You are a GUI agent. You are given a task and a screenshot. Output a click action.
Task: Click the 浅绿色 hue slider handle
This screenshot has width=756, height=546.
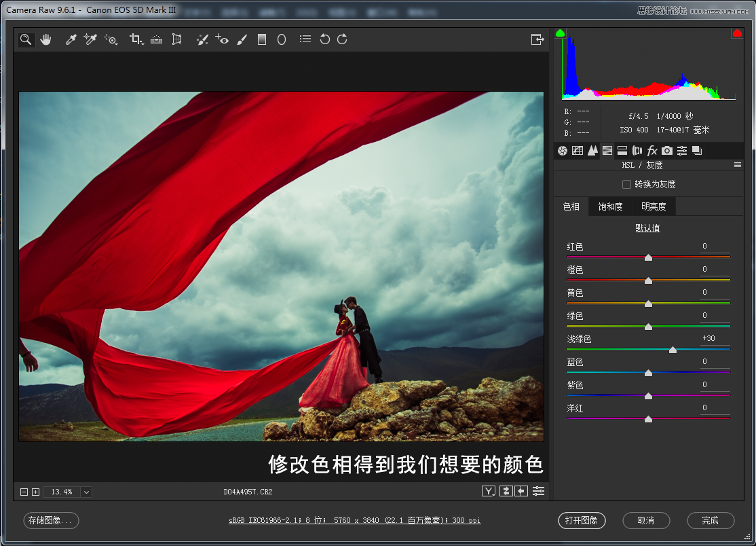673,350
